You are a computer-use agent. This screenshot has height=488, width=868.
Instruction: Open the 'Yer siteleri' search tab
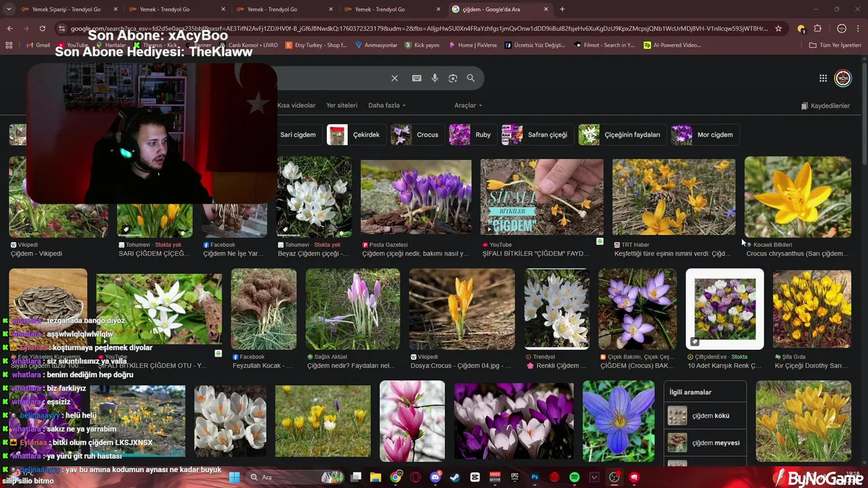click(x=342, y=105)
